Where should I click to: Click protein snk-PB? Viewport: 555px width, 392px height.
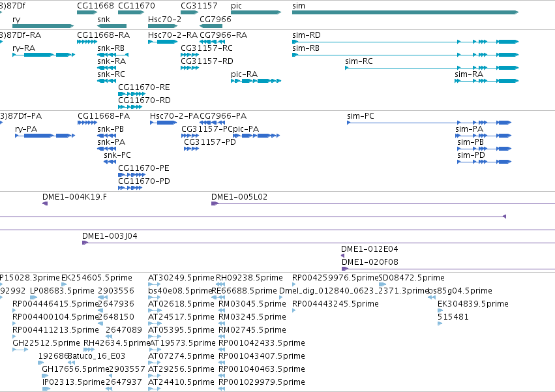(x=106, y=136)
